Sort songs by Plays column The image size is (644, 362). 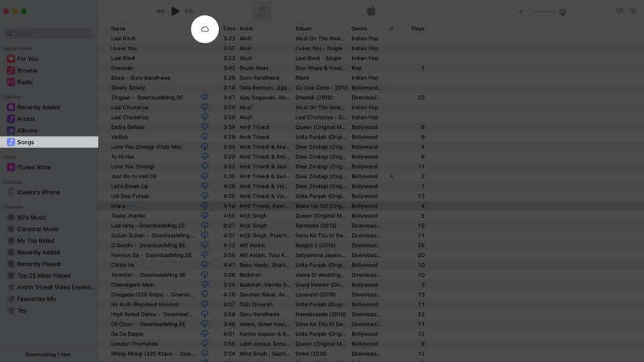pos(417,29)
